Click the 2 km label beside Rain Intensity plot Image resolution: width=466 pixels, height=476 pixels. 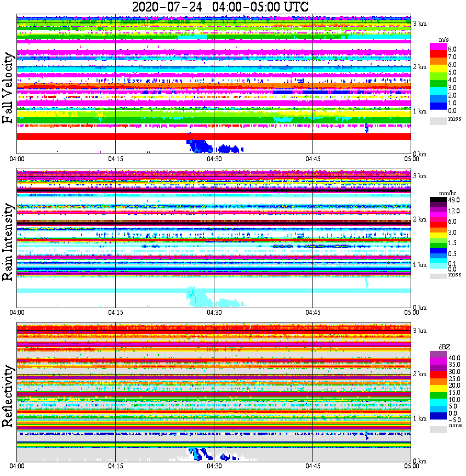pyautogui.click(x=419, y=219)
